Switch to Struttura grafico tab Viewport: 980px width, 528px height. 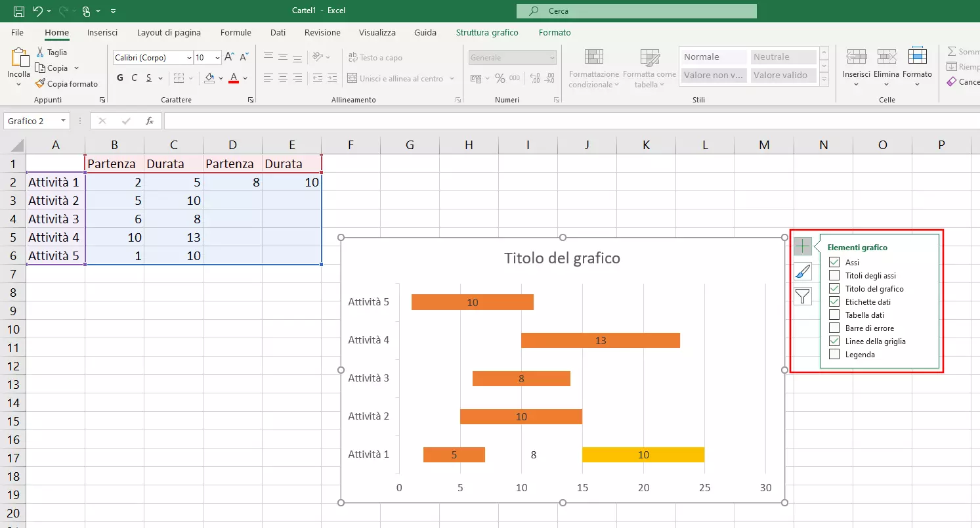487,32
